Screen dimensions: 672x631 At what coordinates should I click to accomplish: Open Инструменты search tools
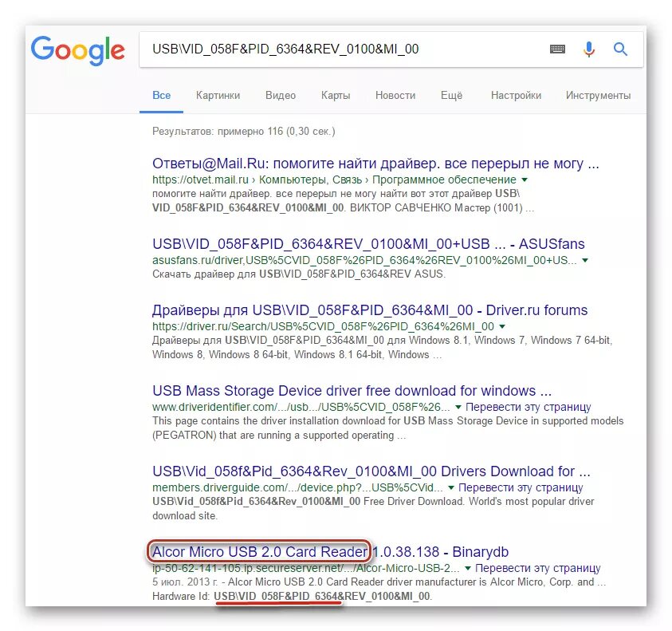coord(598,95)
